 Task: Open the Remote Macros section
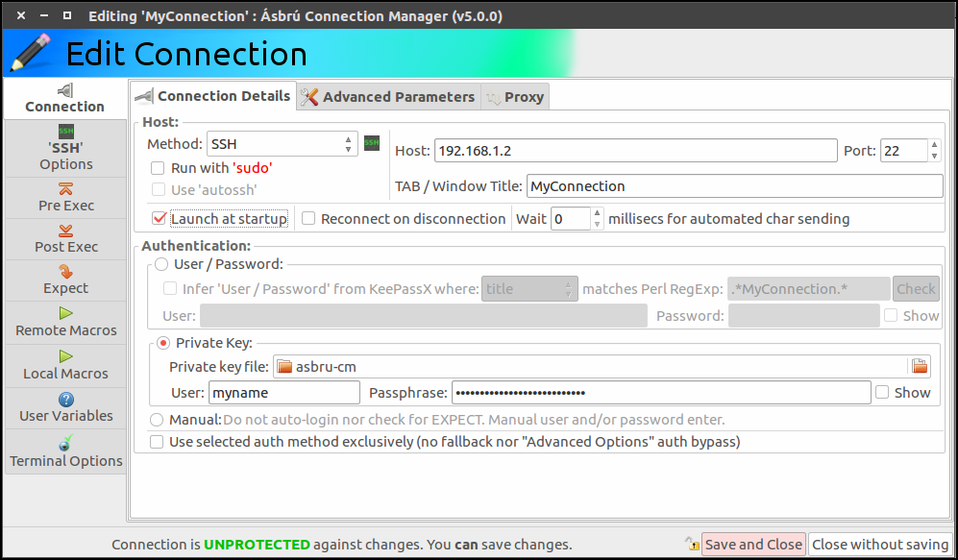pyautogui.click(x=66, y=323)
